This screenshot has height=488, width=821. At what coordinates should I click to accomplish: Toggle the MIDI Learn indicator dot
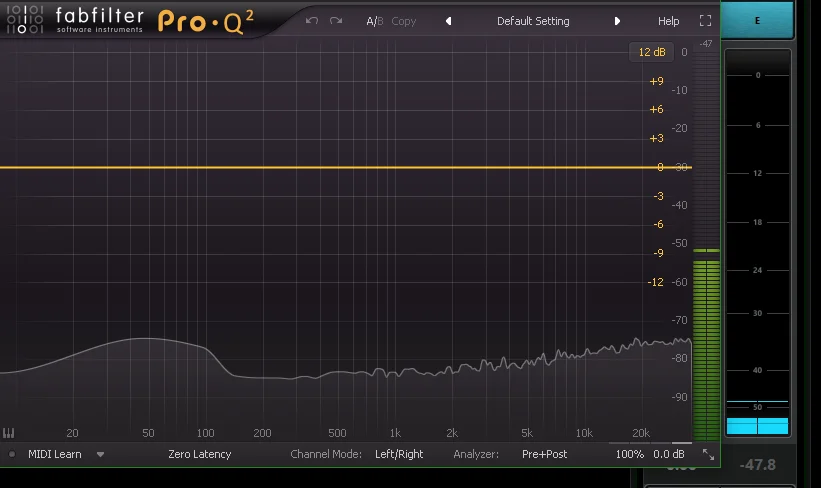(x=12, y=454)
